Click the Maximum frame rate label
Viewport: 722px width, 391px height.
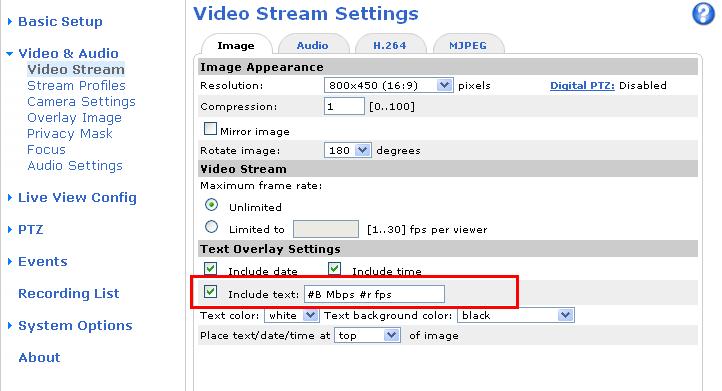[261, 186]
